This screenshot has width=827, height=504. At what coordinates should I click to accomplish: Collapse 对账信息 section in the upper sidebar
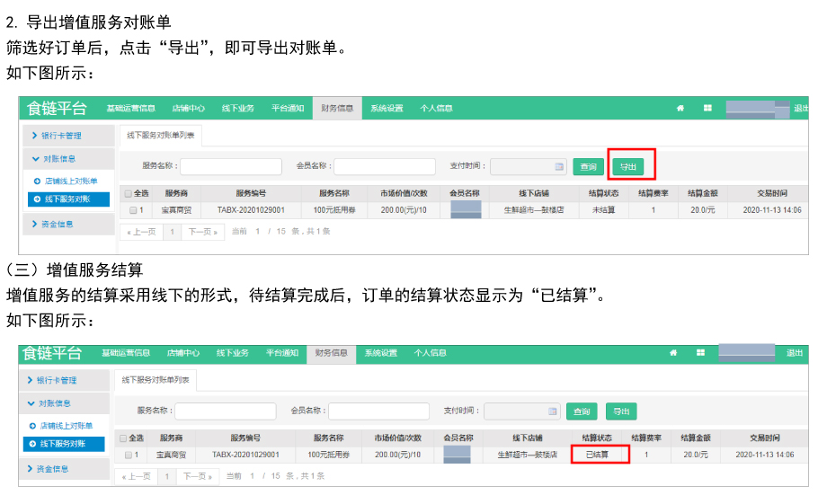pos(68,159)
